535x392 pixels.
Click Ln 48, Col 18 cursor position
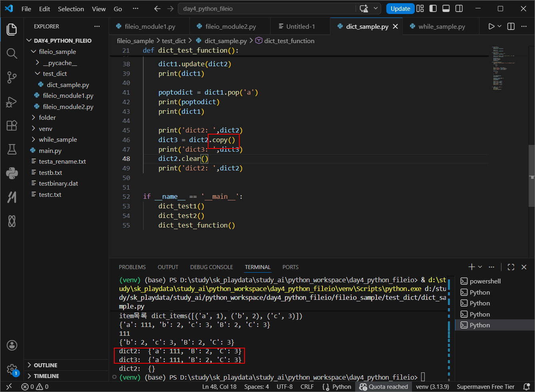[219, 386]
